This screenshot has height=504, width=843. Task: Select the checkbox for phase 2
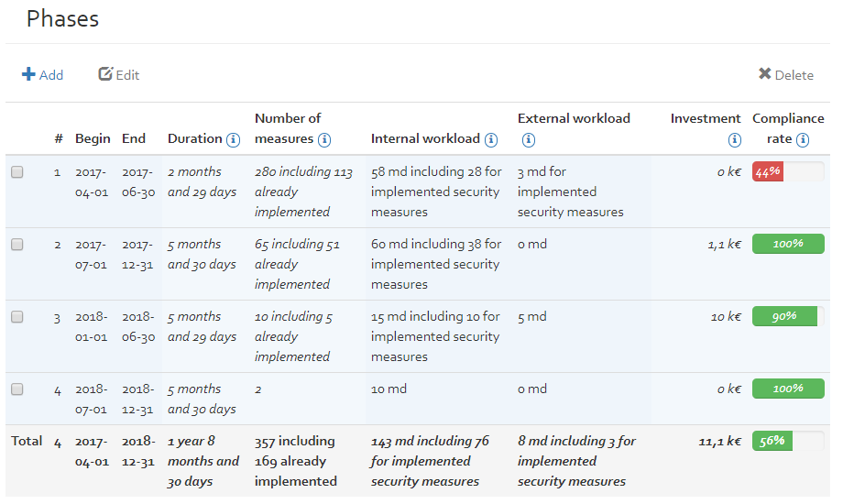tap(17, 245)
